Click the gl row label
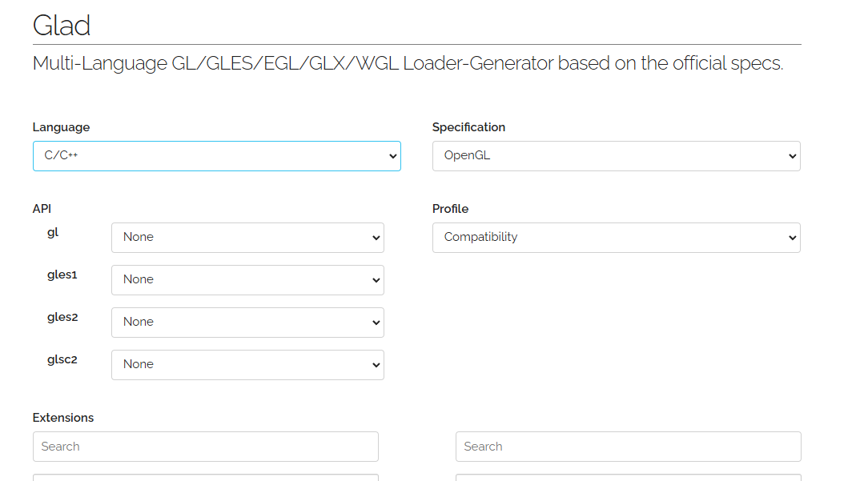Screen dimensions: 868x481 click(53, 232)
